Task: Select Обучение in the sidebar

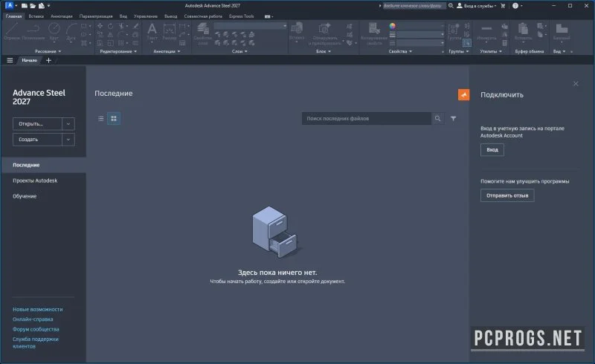Action: 25,196
